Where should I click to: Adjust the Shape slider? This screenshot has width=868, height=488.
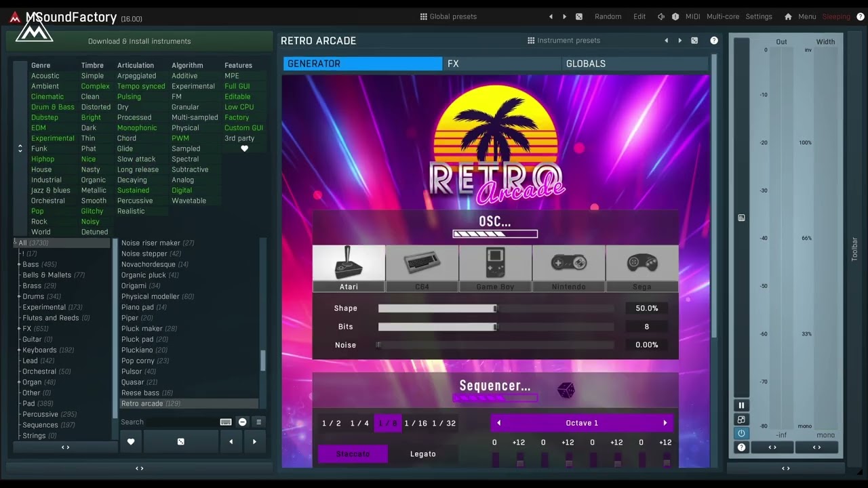(496, 308)
